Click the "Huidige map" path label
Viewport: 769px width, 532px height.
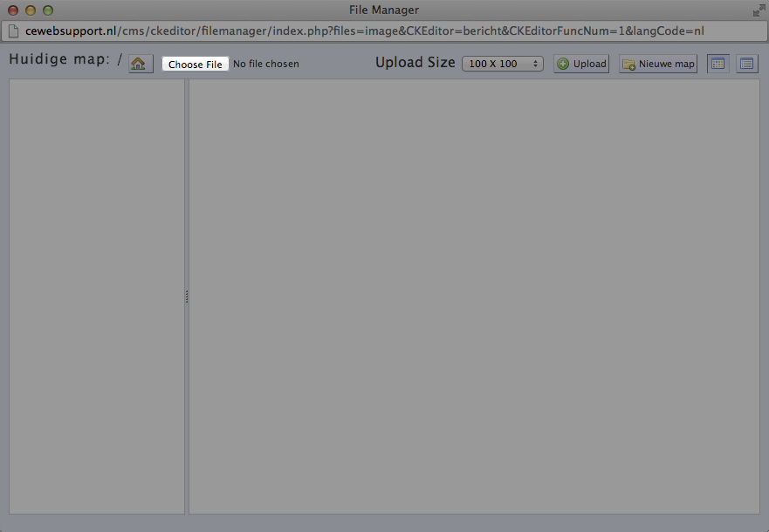(59, 60)
